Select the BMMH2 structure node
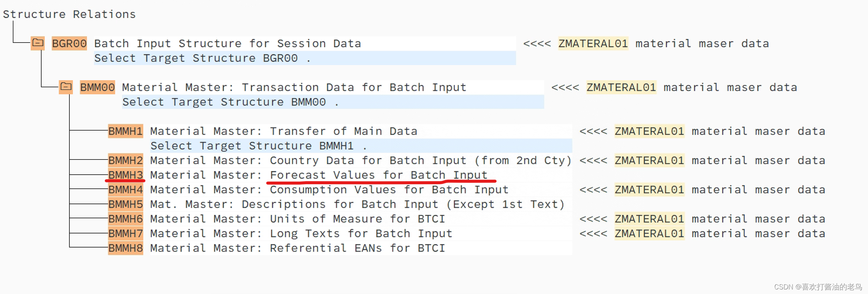Screen dimensions: 868x294 125,160
